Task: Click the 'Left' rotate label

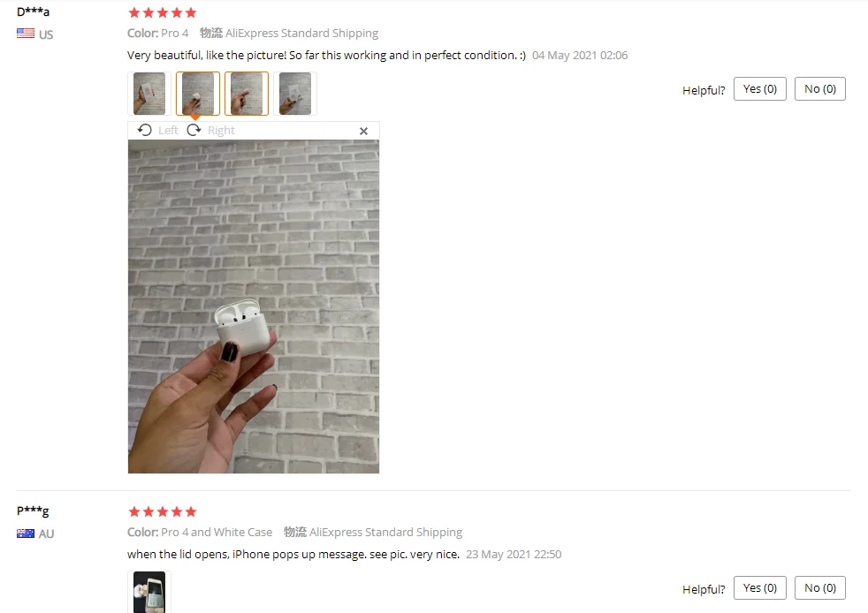Action: [x=168, y=131]
